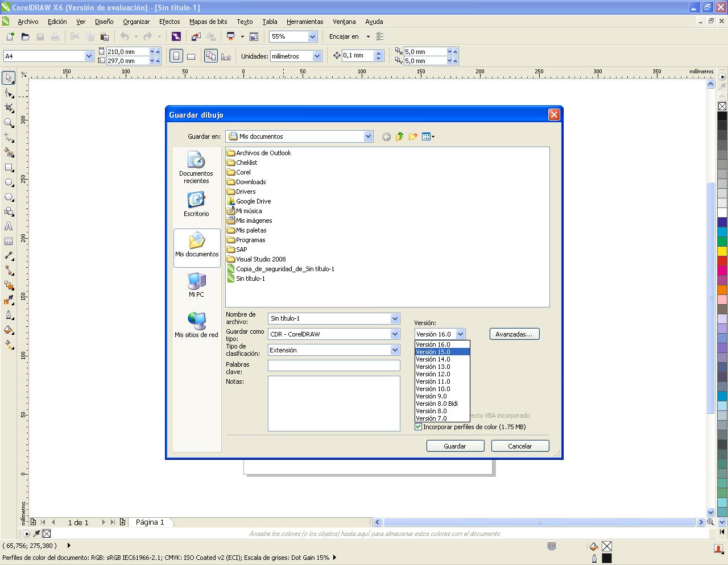Screen dimensions: 728x565
Task: Open the Encajar en dropdown
Action: (x=368, y=36)
